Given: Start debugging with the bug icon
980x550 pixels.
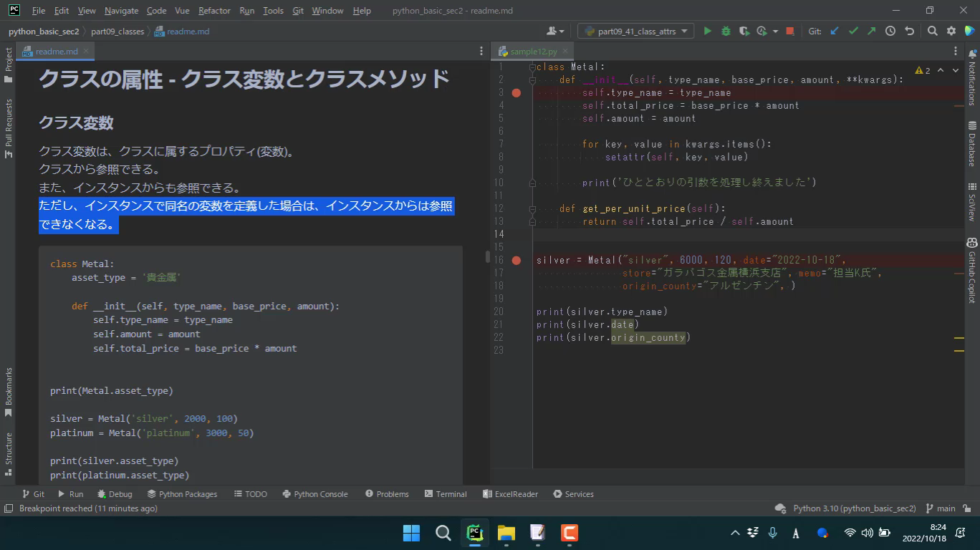Looking at the screenshot, I should click(x=726, y=32).
